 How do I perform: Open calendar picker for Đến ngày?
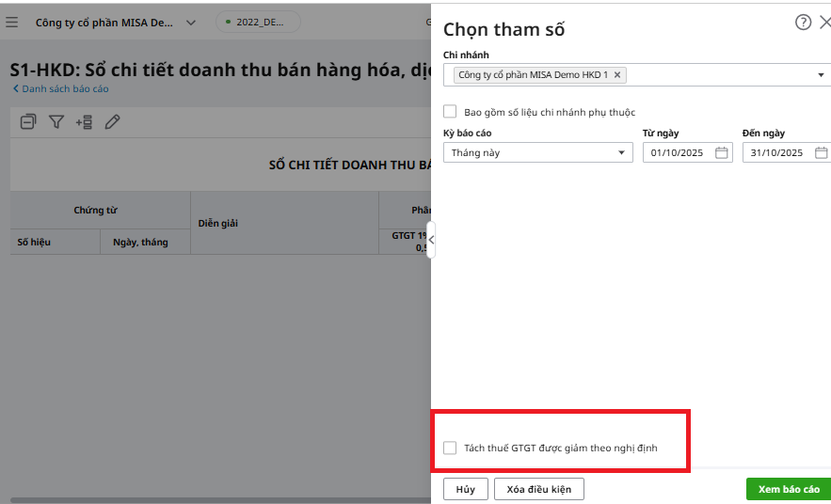(821, 153)
